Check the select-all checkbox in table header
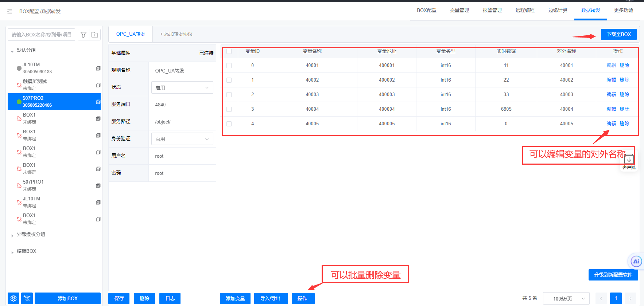 point(229,51)
